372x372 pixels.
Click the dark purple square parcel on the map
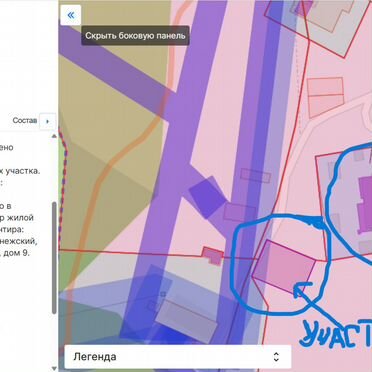pos(207,198)
